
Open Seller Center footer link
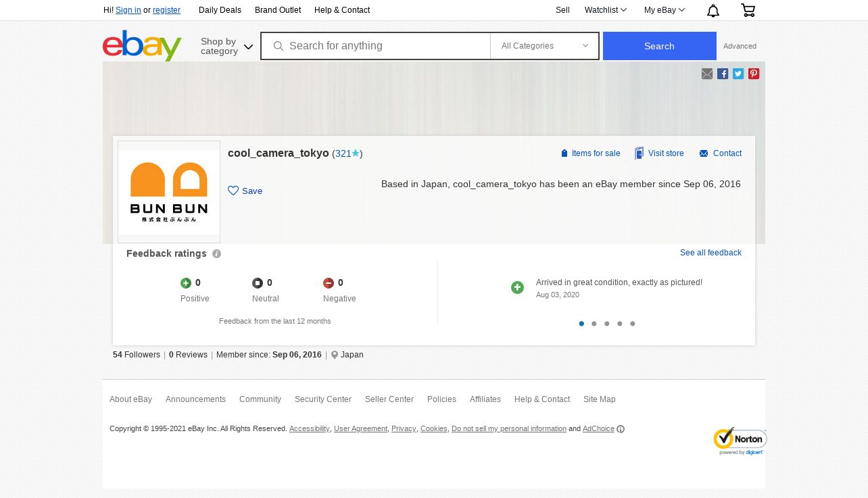coord(389,399)
